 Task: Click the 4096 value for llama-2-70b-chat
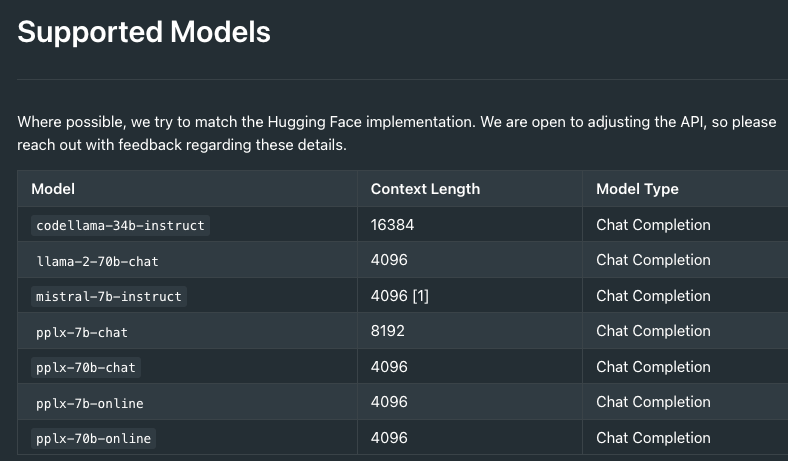tap(389, 260)
